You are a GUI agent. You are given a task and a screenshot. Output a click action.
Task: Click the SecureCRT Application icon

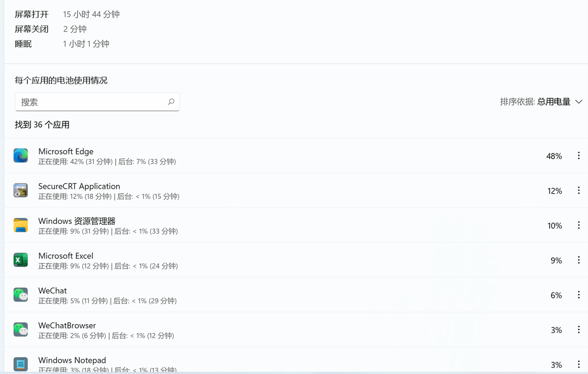coord(21,190)
